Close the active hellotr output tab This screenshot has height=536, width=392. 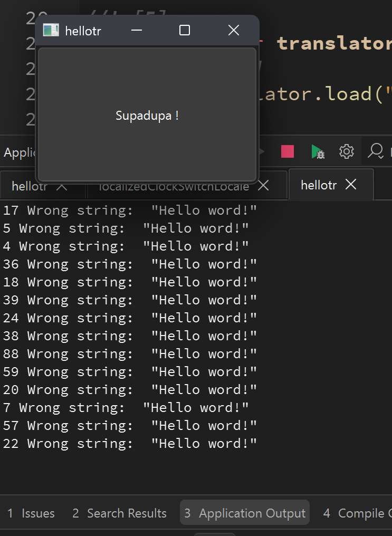coord(351,185)
